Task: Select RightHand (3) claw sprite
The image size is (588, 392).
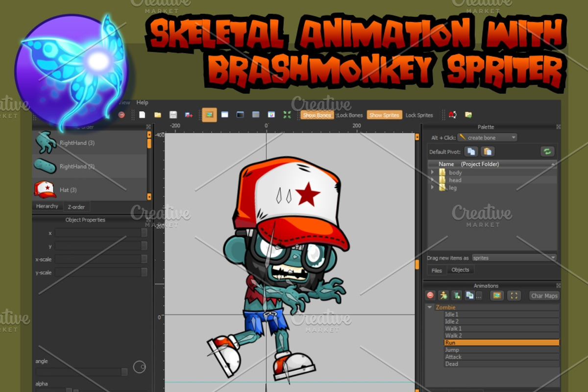Action: (x=90, y=143)
